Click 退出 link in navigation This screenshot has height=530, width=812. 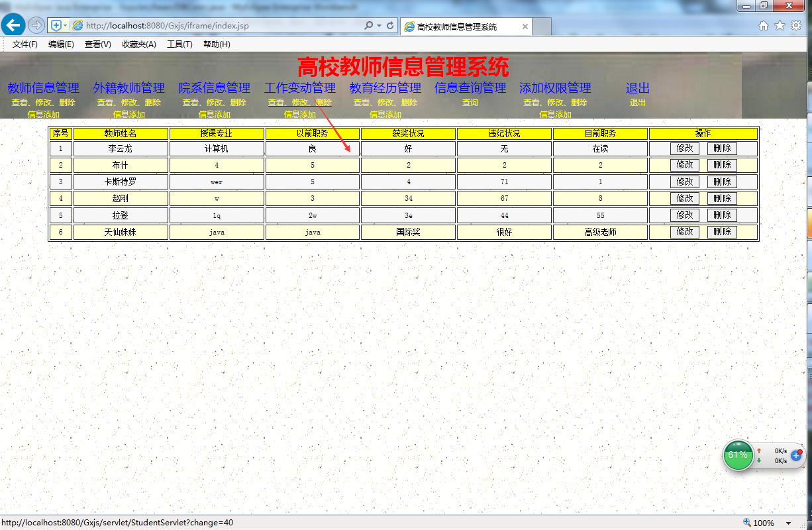tap(638, 87)
